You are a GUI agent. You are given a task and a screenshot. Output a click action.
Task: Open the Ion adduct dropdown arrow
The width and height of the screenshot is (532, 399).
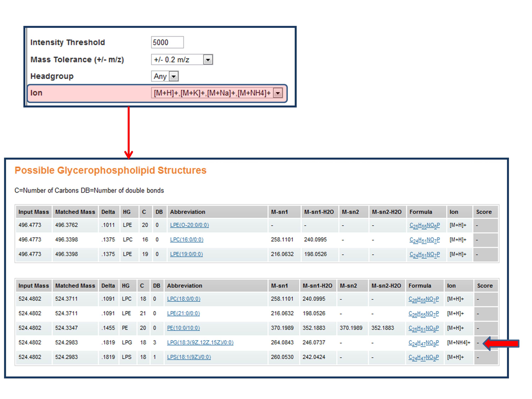click(278, 93)
